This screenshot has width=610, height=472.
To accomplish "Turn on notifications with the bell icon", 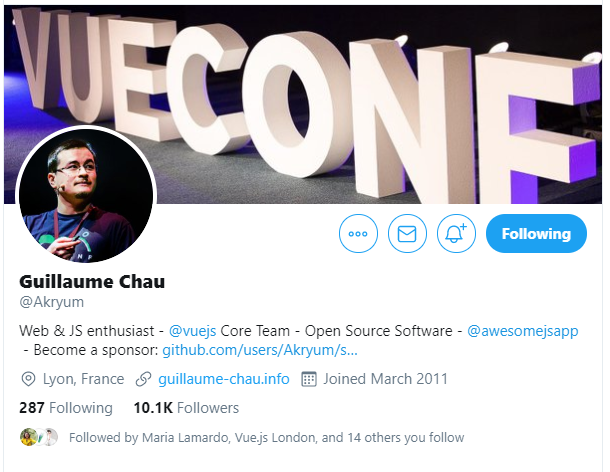I will 456,233.
